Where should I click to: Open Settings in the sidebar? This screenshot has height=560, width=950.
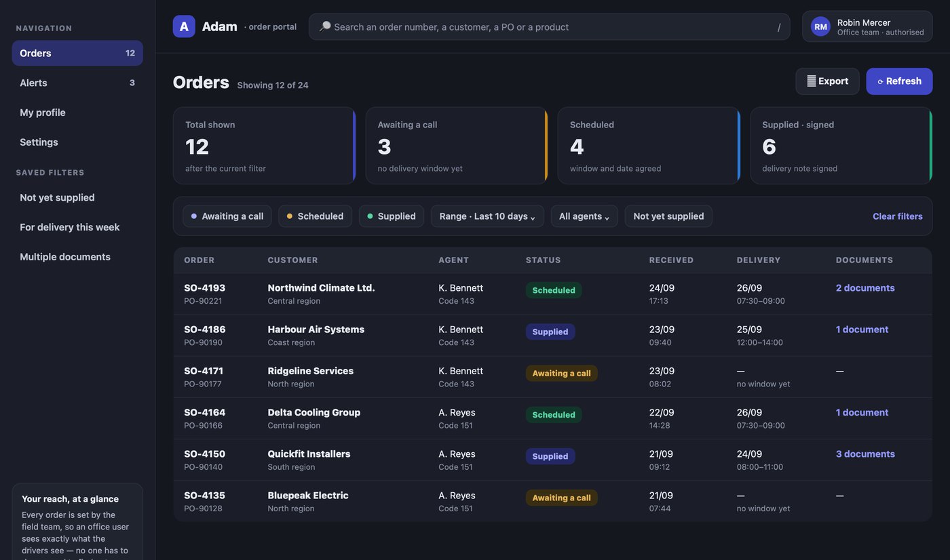click(77, 142)
